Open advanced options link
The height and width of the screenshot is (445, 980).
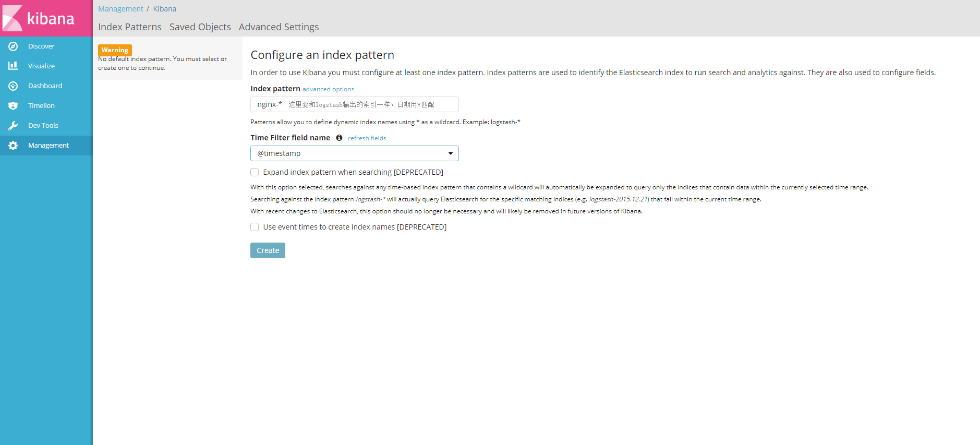(329, 89)
